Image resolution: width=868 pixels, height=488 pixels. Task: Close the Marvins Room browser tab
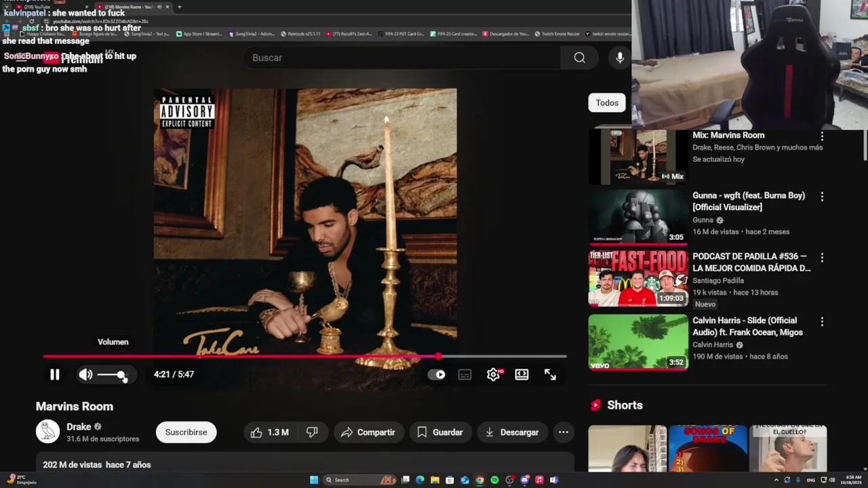[167, 7]
